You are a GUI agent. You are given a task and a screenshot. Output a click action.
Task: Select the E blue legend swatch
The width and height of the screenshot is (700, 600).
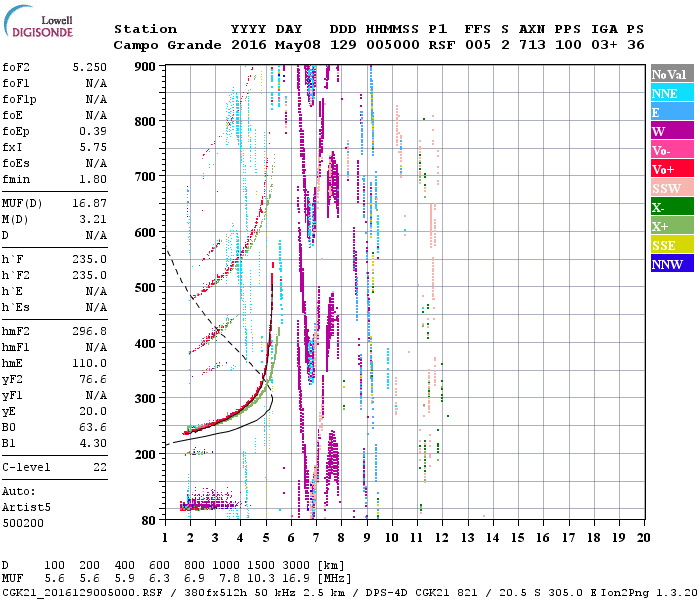click(672, 112)
